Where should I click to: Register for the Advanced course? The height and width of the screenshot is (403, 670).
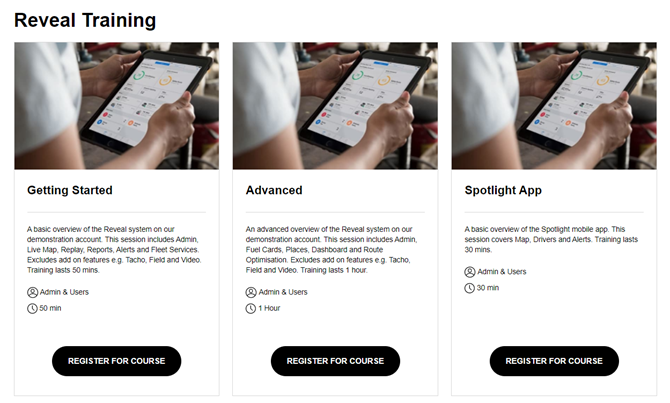click(x=335, y=361)
